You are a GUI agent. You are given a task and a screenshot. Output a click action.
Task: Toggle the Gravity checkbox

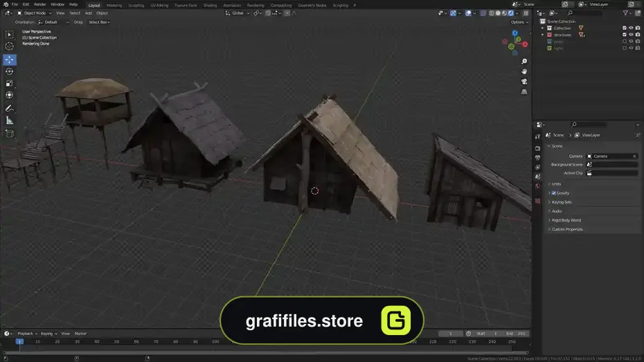(554, 193)
